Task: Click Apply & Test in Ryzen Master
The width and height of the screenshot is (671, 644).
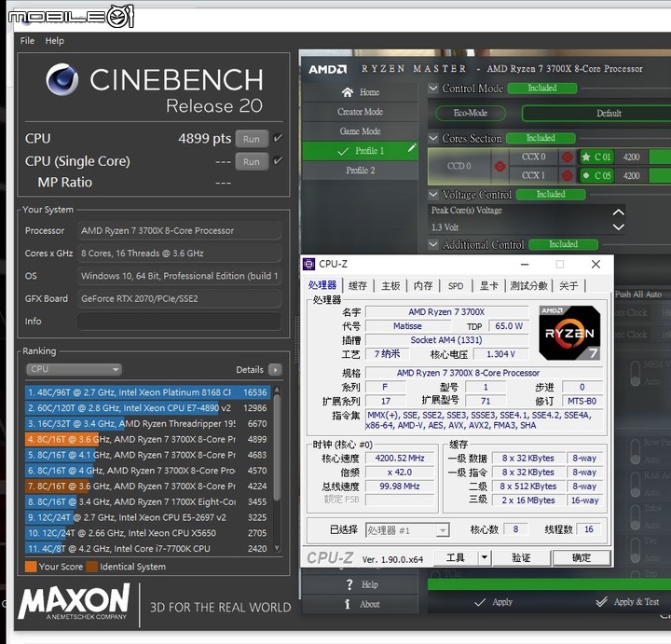Action: pyautogui.click(x=627, y=602)
